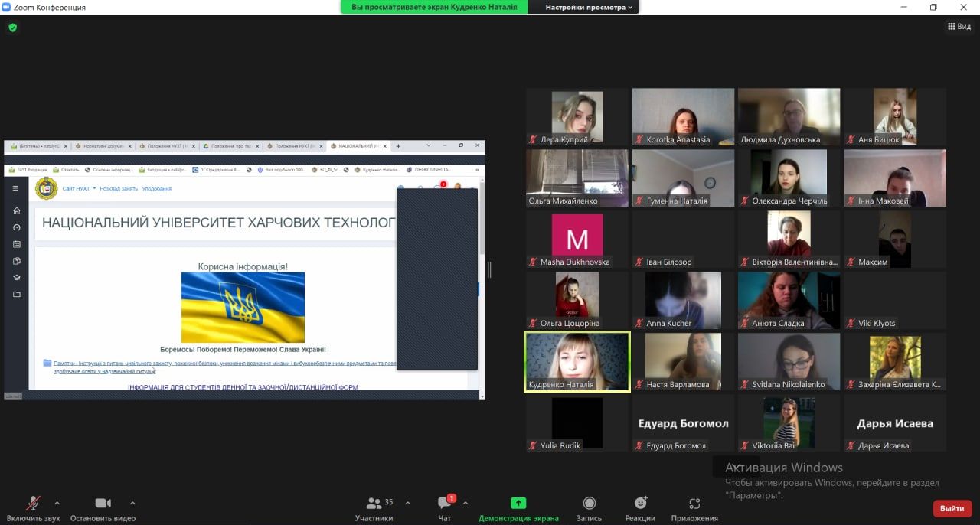Image resolution: width=980 pixels, height=525 pixels.
Task: Click '2451 Входящие' bookmark in shared browser
Action: pos(29,169)
